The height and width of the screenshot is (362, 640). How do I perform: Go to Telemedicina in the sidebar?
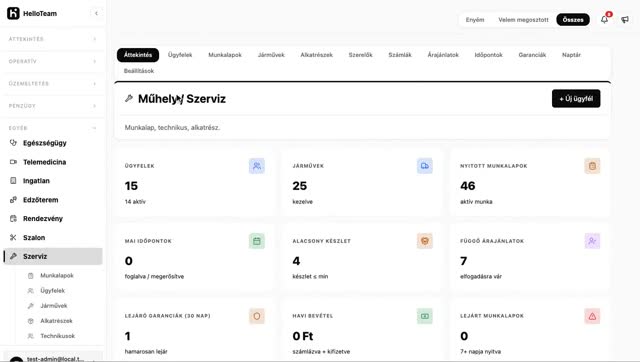53,162
